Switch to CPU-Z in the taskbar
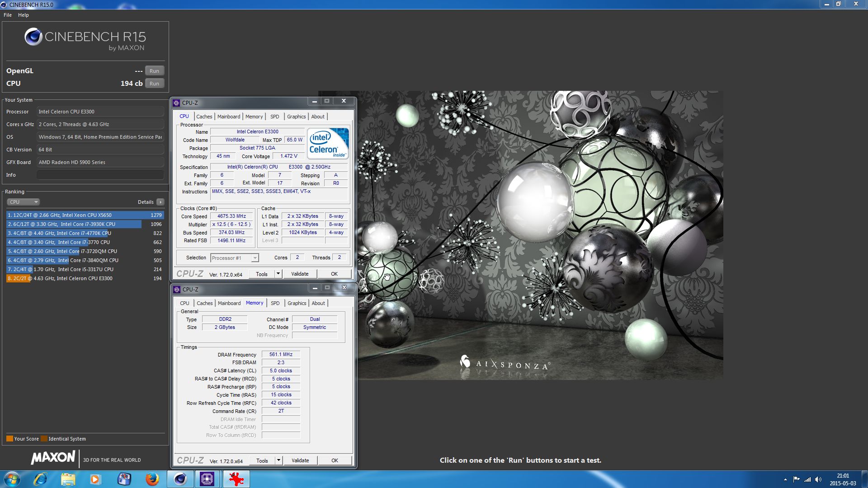The height and width of the screenshot is (488, 868). pos(207,479)
